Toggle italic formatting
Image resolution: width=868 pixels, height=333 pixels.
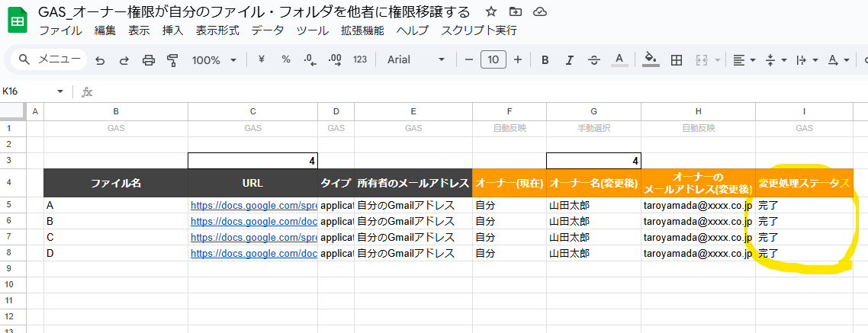569,60
